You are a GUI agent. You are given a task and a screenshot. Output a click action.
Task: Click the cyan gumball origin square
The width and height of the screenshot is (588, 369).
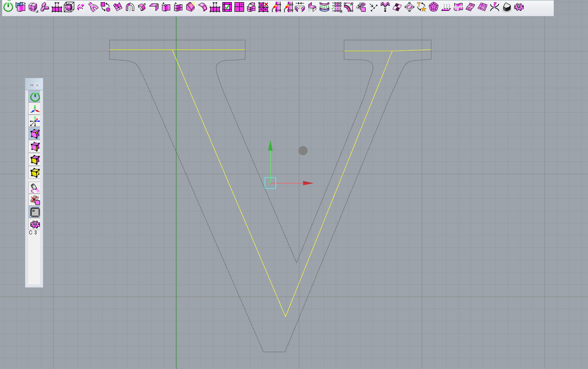pyautogui.click(x=270, y=183)
